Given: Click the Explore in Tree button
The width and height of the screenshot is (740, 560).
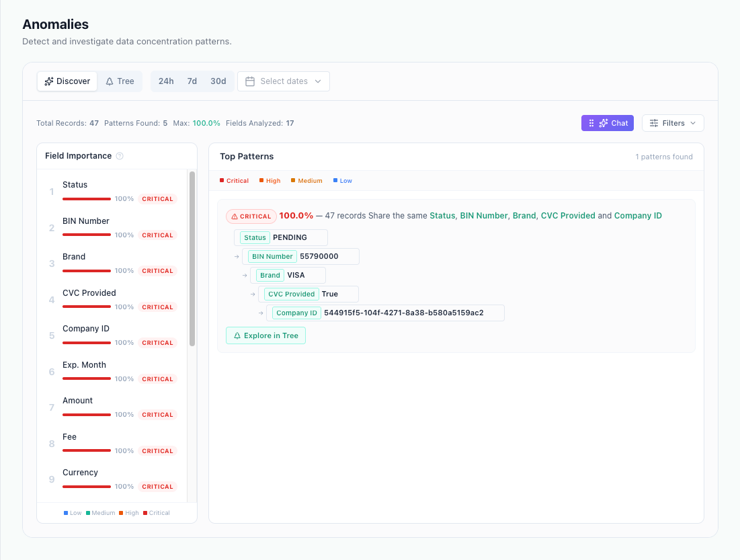Looking at the screenshot, I should [265, 335].
